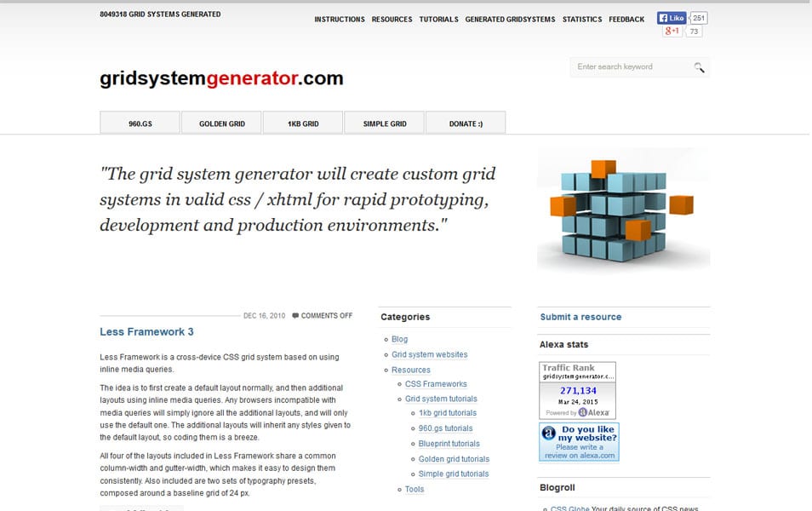The image size is (812, 511).
Task: Click the Blogroll heading
Action: (x=558, y=488)
